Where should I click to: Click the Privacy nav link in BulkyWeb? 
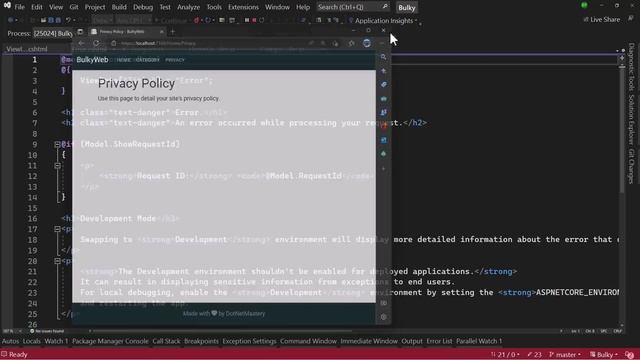(175, 60)
